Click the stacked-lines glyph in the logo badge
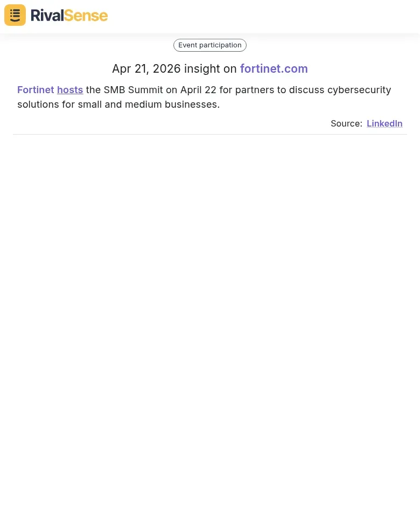Viewport: 420px width, 517px height. 15,15
